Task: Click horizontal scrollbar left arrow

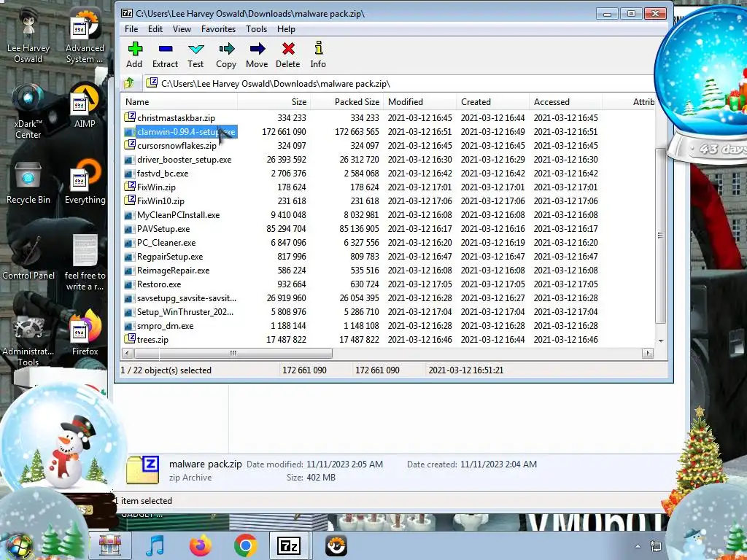Action: [x=127, y=354]
